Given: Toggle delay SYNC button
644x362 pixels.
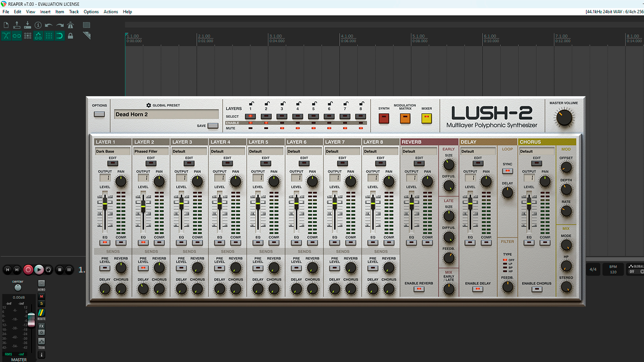Looking at the screenshot, I should click(x=507, y=171).
